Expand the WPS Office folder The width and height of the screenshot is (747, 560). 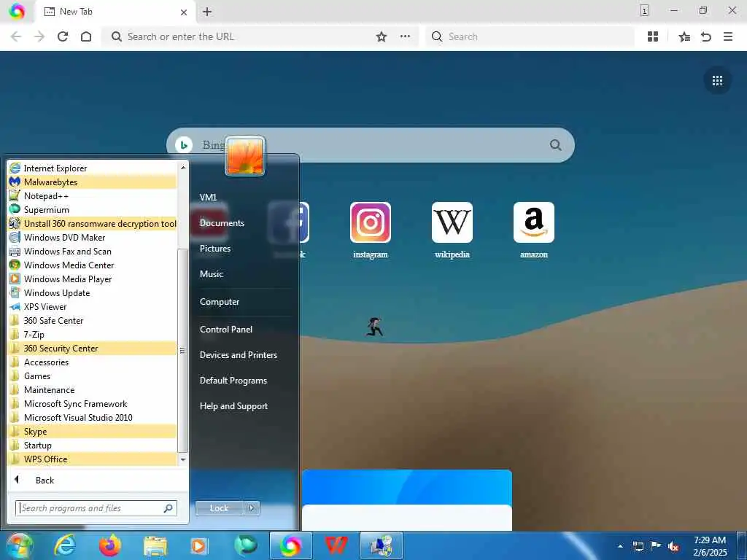point(92,459)
